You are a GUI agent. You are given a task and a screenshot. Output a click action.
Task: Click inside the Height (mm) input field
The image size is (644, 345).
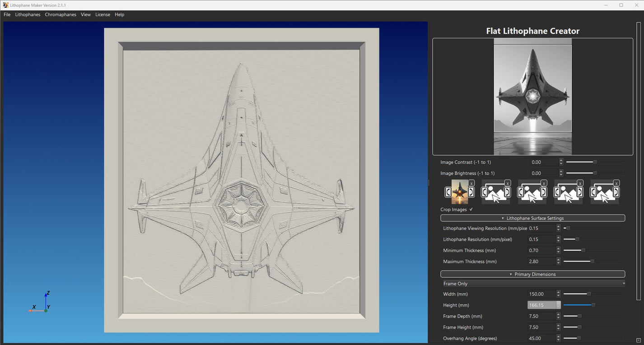[x=542, y=305]
